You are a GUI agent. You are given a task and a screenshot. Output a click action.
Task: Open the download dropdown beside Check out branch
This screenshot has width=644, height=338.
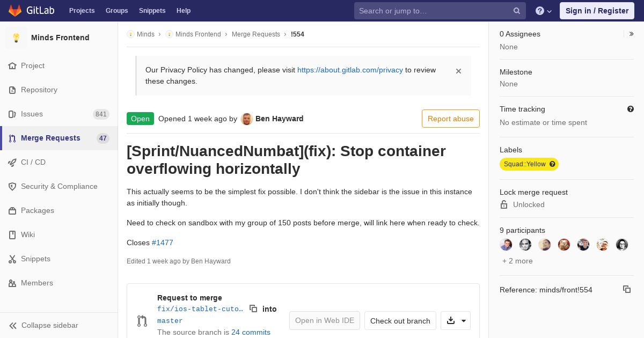coord(456,320)
